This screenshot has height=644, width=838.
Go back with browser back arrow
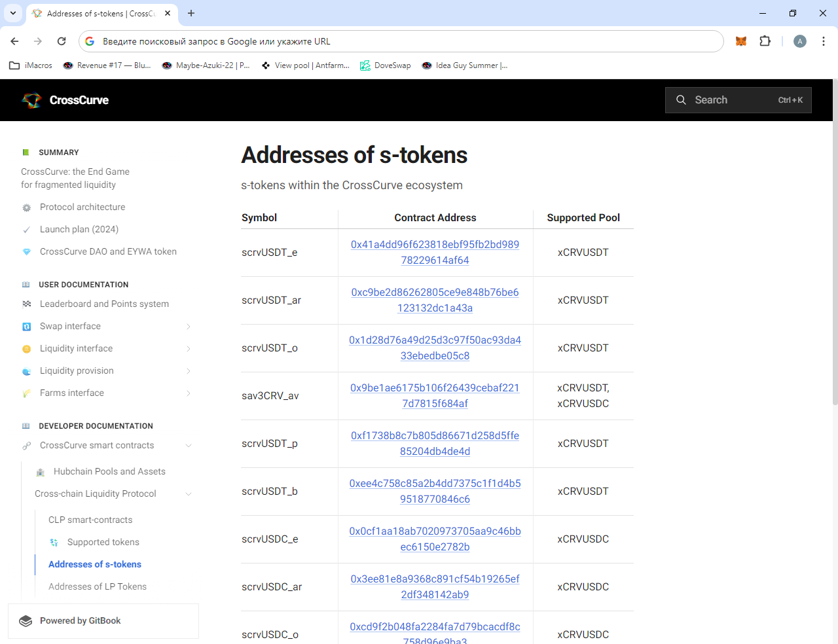tap(14, 41)
